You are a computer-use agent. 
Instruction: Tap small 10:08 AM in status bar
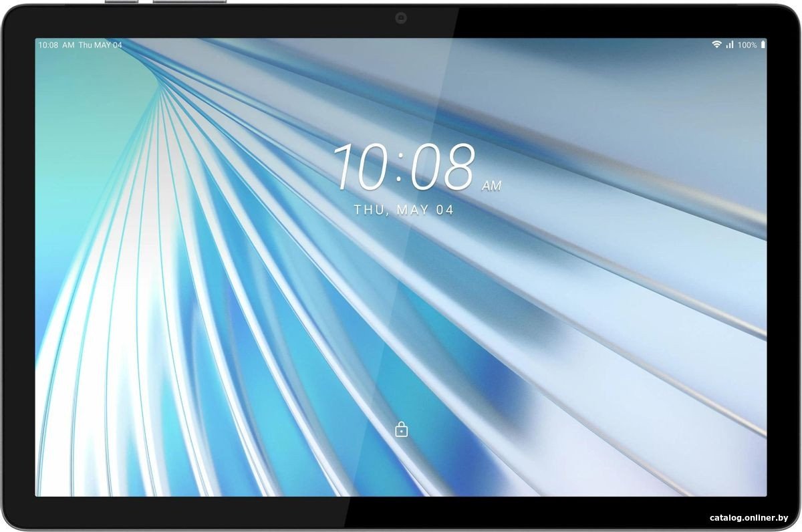(x=56, y=45)
